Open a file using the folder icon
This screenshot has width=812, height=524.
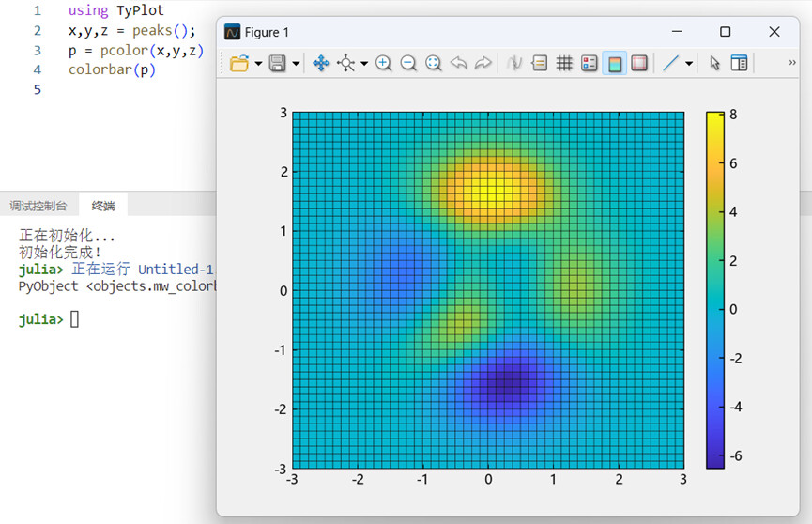click(x=239, y=63)
